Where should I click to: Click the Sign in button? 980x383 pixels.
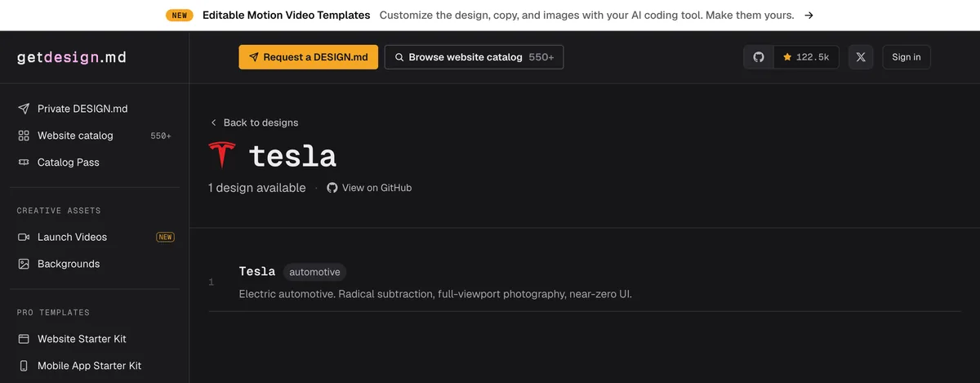click(x=906, y=57)
